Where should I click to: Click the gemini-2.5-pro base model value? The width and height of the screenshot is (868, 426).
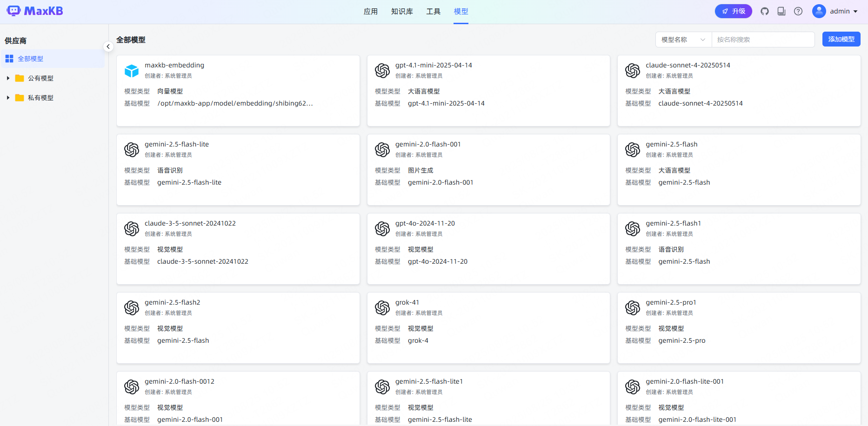[x=682, y=340]
